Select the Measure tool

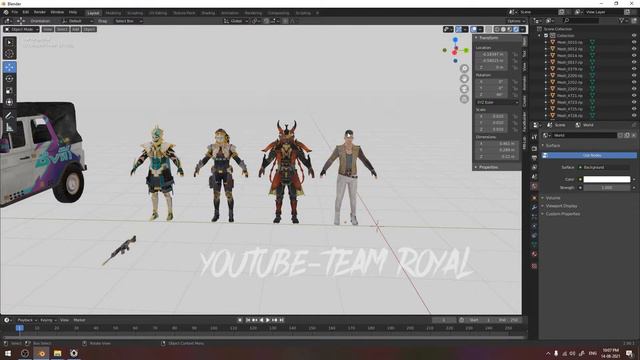(10, 127)
